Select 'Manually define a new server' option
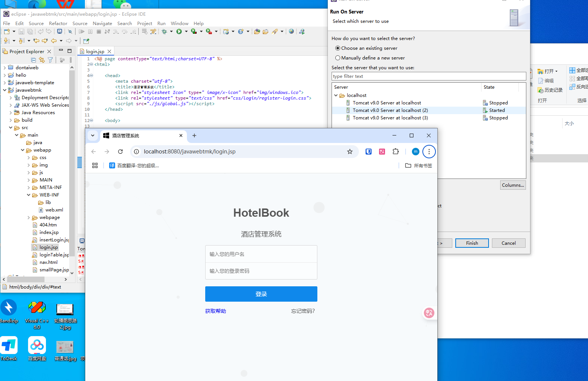This screenshot has height=381, width=588. coord(338,58)
